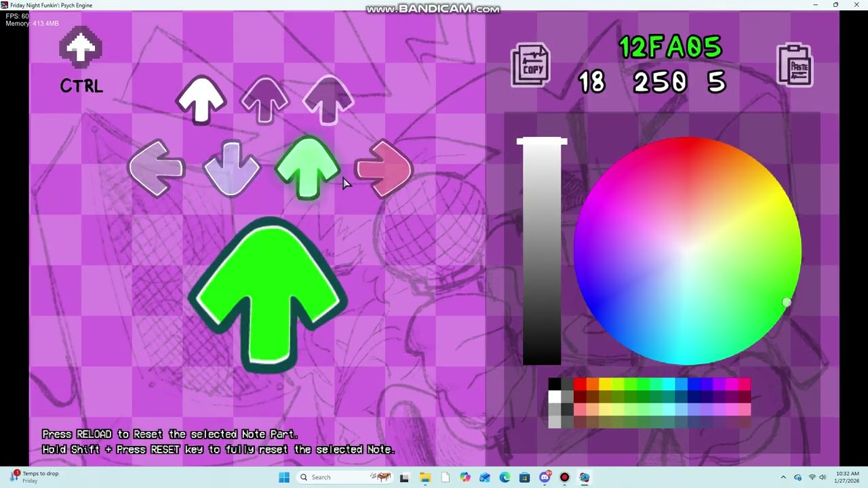Pick the bright red palette swatch
The width and height of the screenshot is (868, 488).
(580, 384)
